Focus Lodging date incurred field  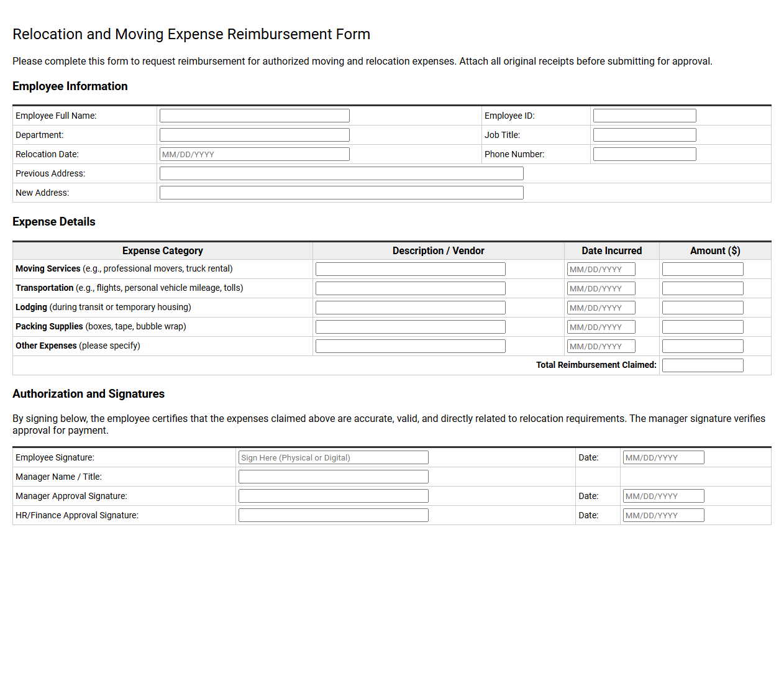(601, 308)
